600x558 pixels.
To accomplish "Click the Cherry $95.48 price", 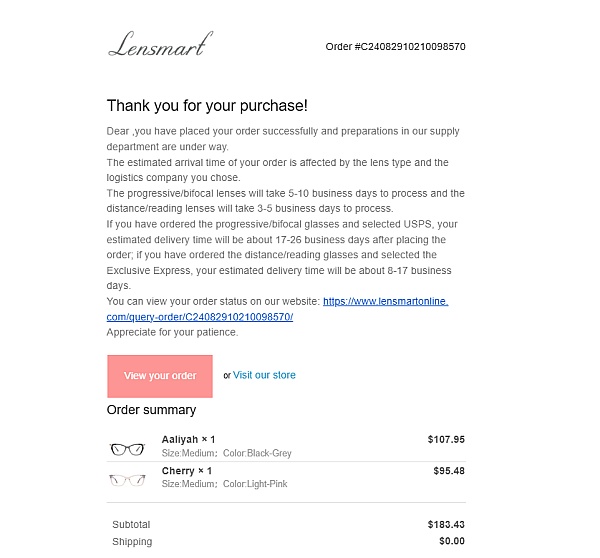I will pyautogui.click(x=449, y=471).
